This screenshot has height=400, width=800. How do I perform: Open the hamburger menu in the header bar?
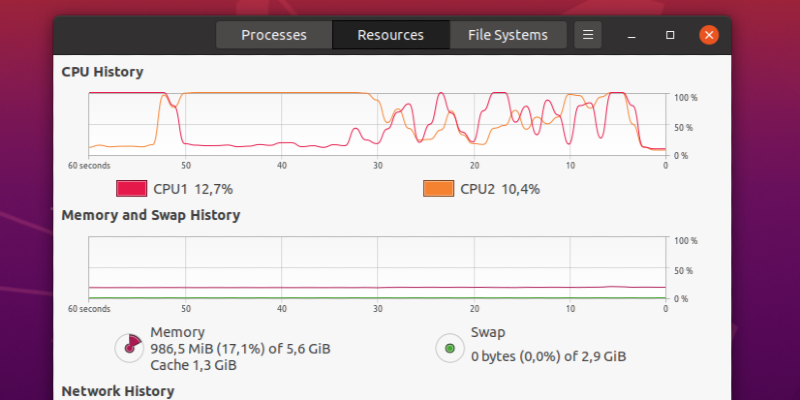tap(588, 35)
